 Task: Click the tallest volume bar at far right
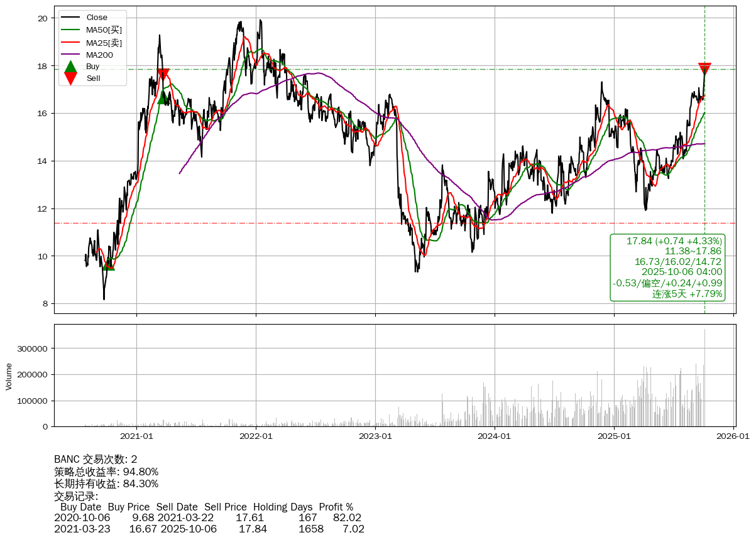[704, 377]
